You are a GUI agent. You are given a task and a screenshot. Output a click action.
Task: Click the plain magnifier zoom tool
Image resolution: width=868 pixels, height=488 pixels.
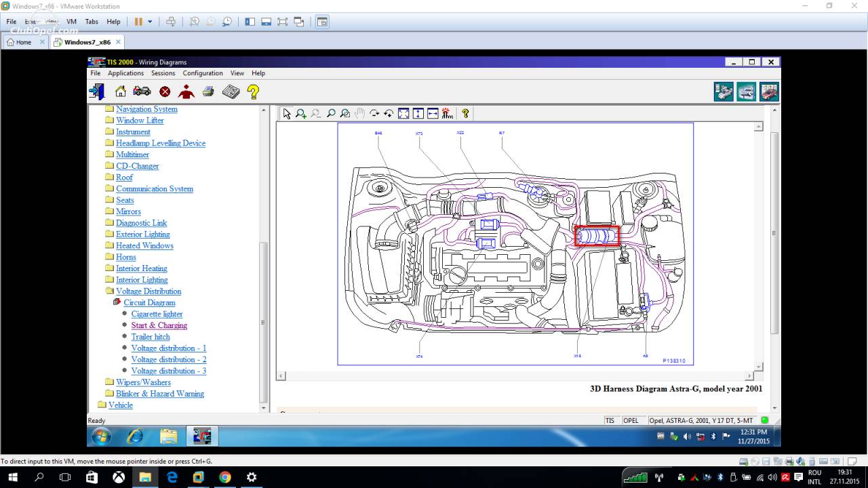point(331,114)
